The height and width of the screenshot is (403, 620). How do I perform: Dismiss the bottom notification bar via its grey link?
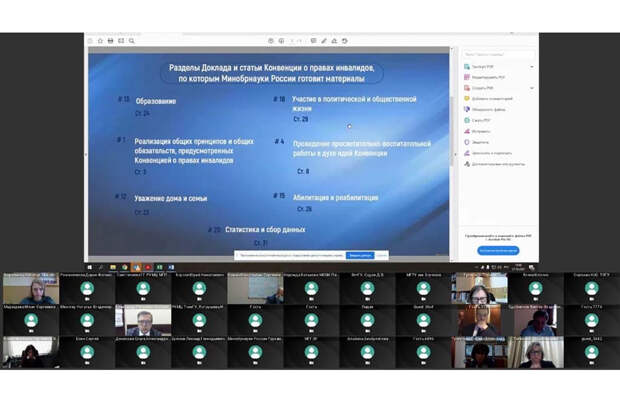coord(382,256)
